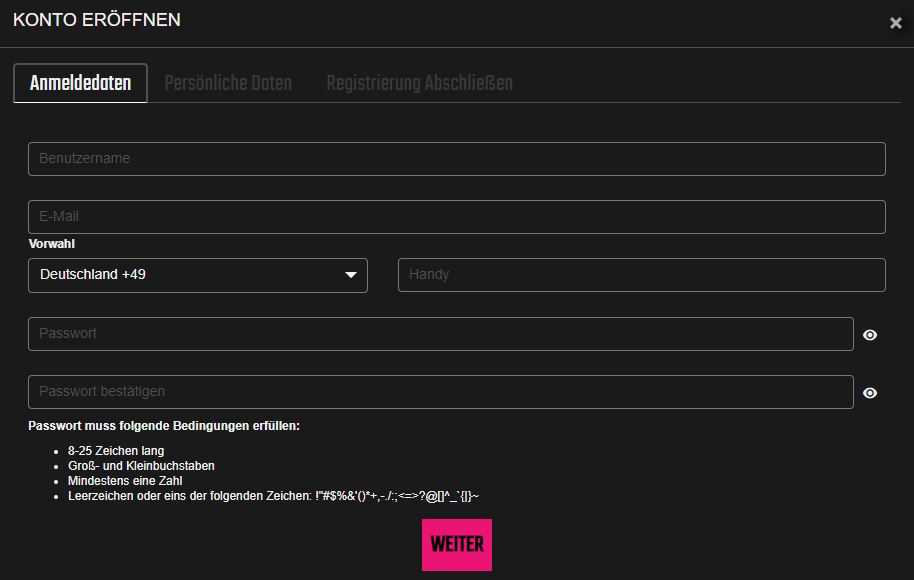Show the Passwort field contents
The height and width of the screenshot is (580, 914).
pos(870,335)
